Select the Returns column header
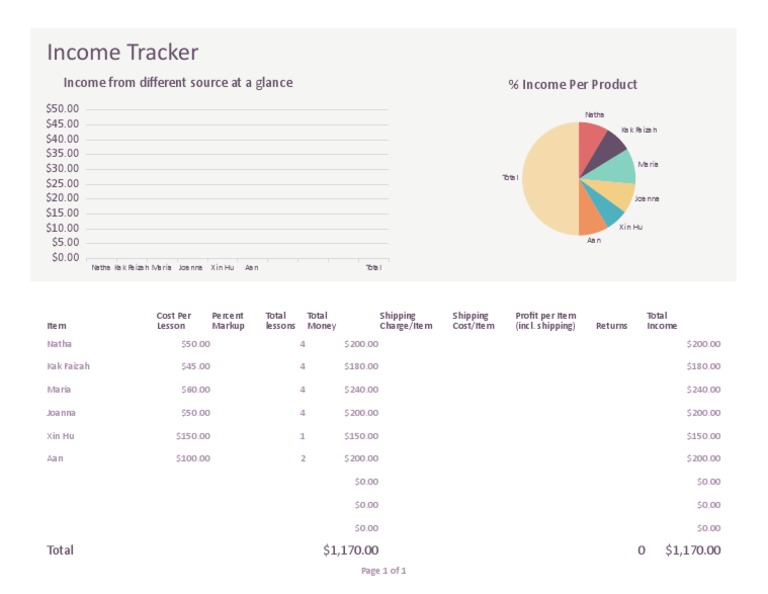Viewport: 768px width, 594px height. [x=611, y=326]
